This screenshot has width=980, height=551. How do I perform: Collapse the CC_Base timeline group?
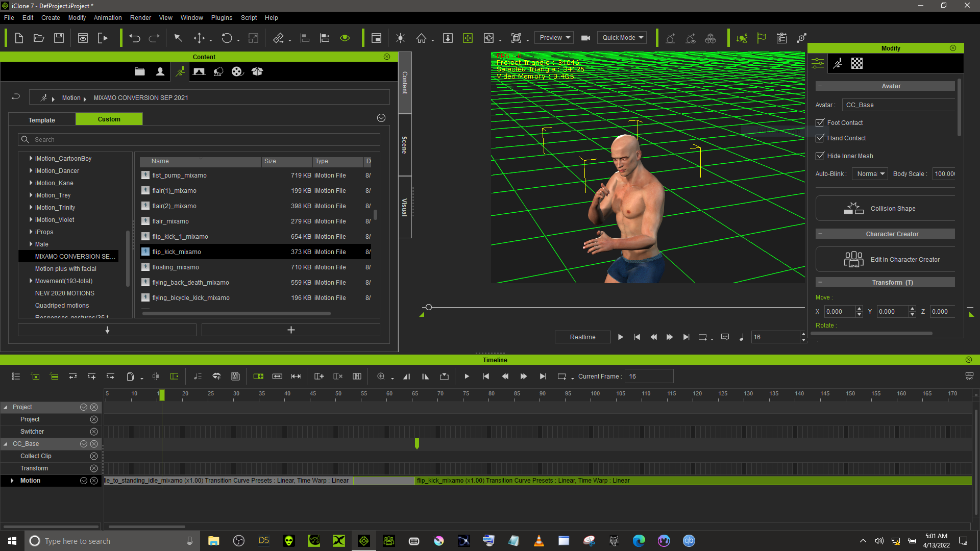coord(6,444)
